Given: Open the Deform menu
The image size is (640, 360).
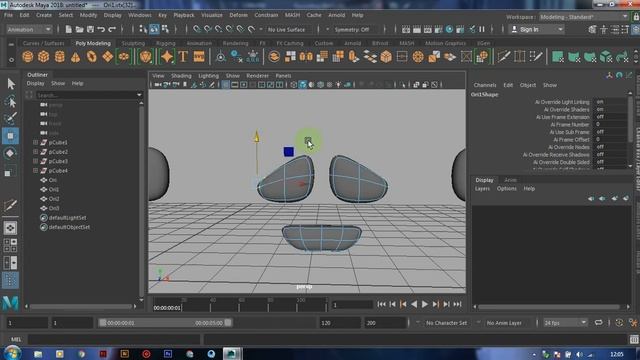Looking at the screenshot, I should click(238, 15).
